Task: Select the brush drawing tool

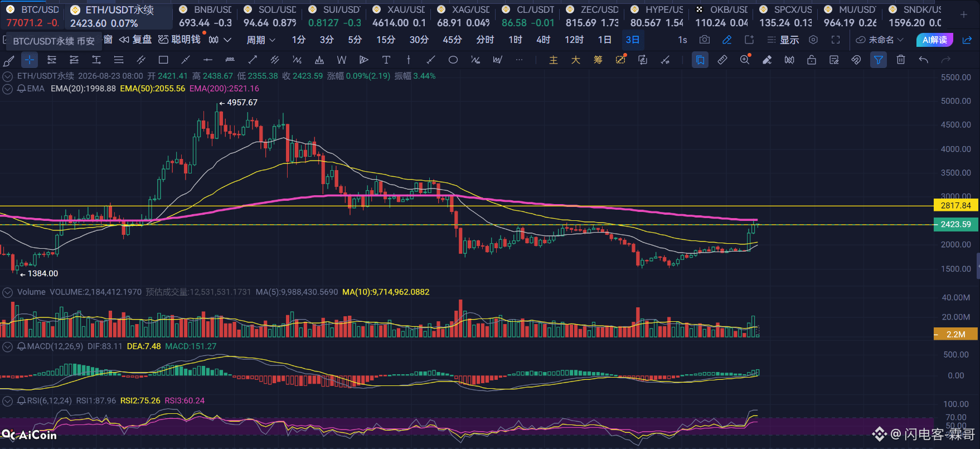Action: pos(9,60)
